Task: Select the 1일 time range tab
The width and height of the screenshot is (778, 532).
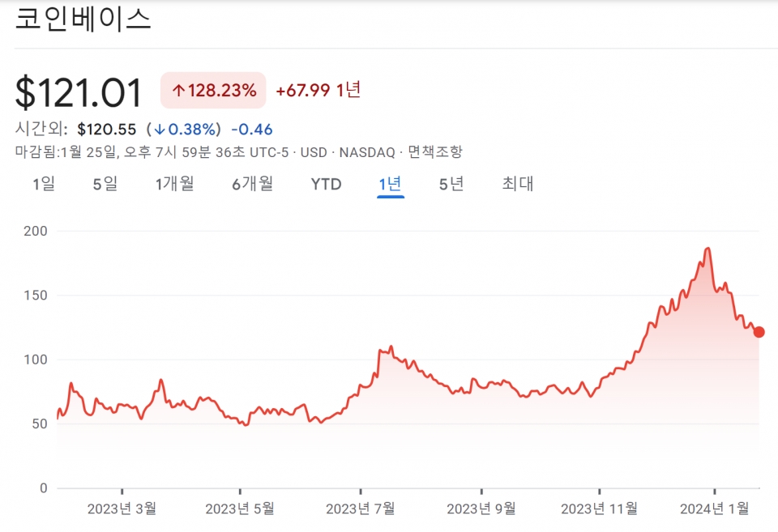Action: point(44,185)
